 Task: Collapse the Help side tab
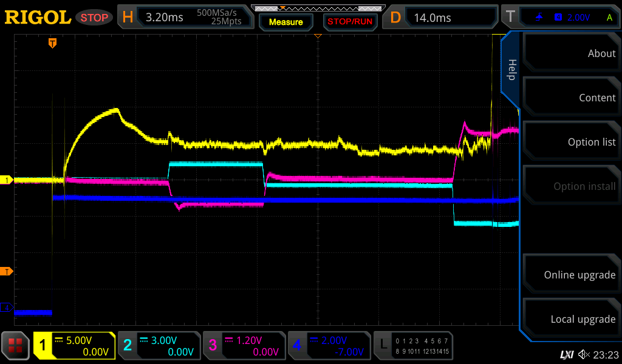(511, 70)
